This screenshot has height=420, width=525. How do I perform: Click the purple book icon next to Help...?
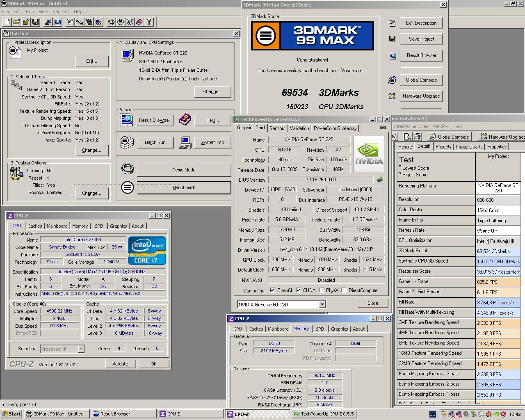point(185,120)
